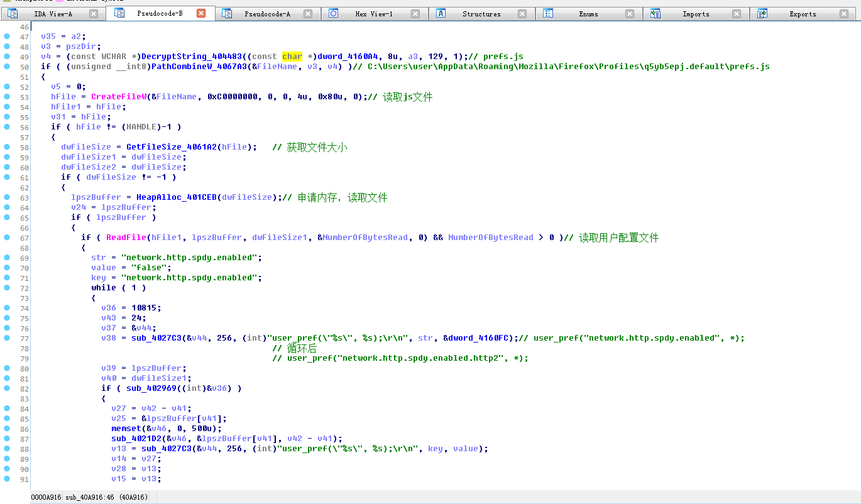
Task: Toggle breakpoint dot on line 82
Action: pyautogui.click(x=7, y=388)
